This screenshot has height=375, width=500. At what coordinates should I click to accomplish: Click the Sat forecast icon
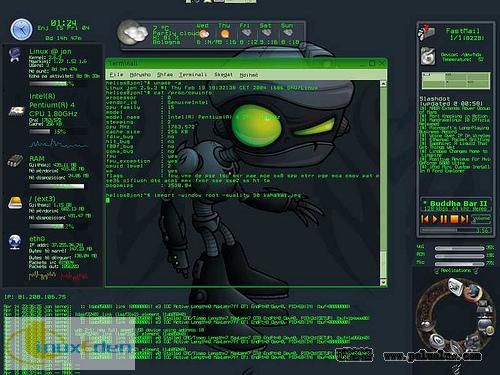[266, 33]
